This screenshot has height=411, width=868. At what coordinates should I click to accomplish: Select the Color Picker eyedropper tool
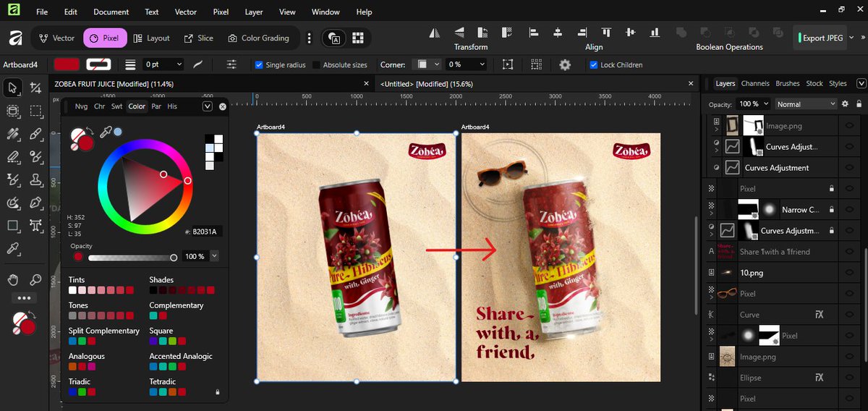(12, 249)
